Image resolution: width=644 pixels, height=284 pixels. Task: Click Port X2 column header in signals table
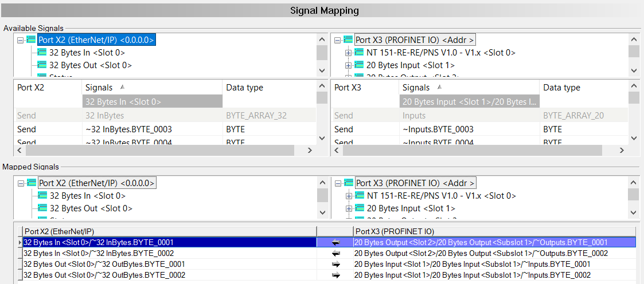click(48, 87)
